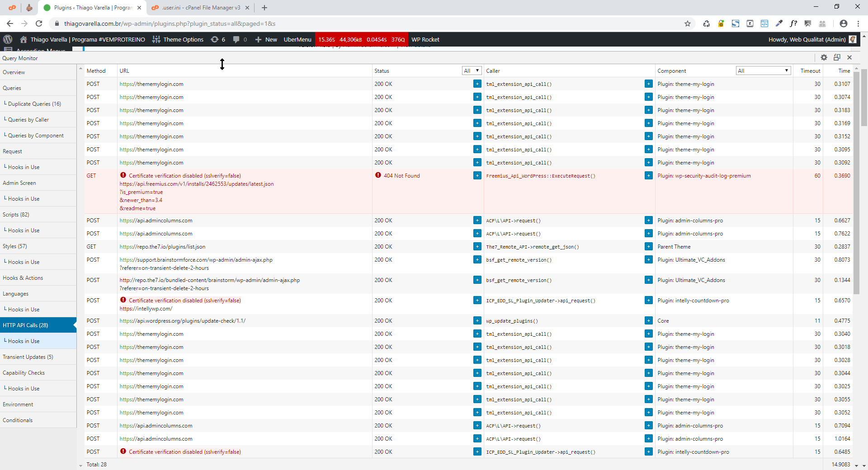The height and width of the screenshot is (470, 868).
Task: Expand caller stack for Freemius_Api_WordPress::ExecuteRequest()
Action: click(x=648, y=175)
